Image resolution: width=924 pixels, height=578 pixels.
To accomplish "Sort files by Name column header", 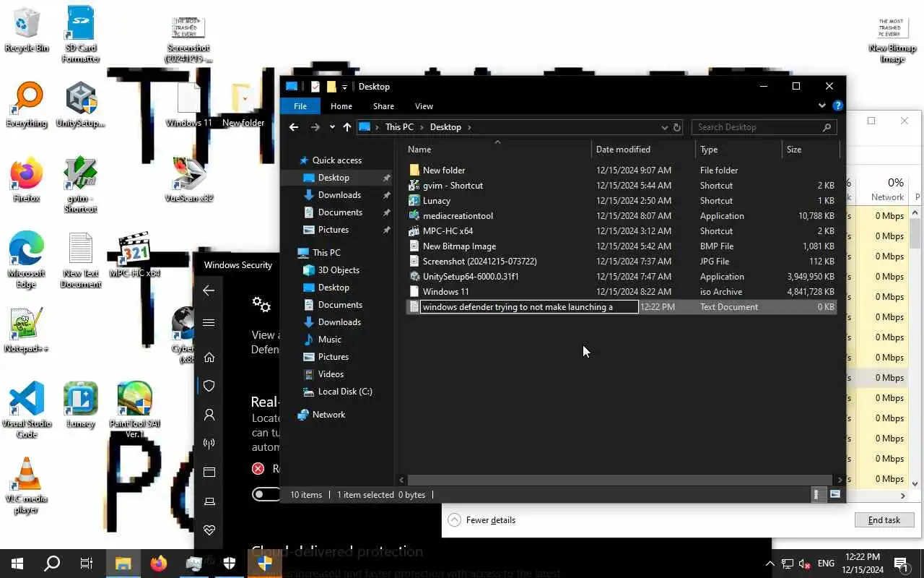I will coord(497,150).
